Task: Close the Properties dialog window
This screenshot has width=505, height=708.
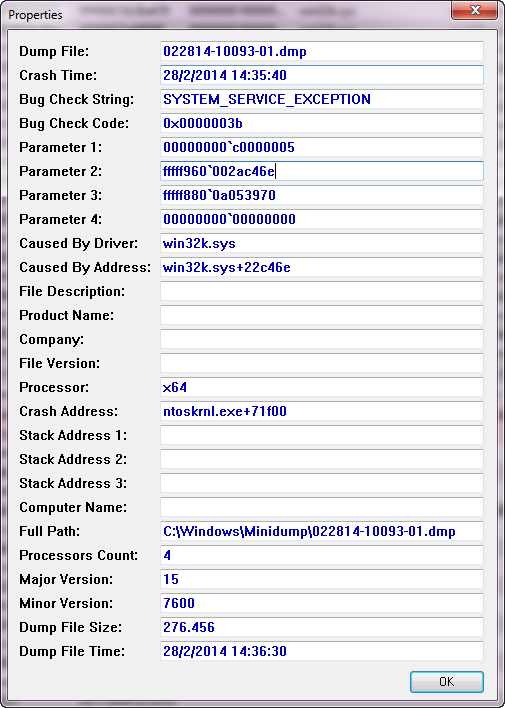Action: [475, 11]
